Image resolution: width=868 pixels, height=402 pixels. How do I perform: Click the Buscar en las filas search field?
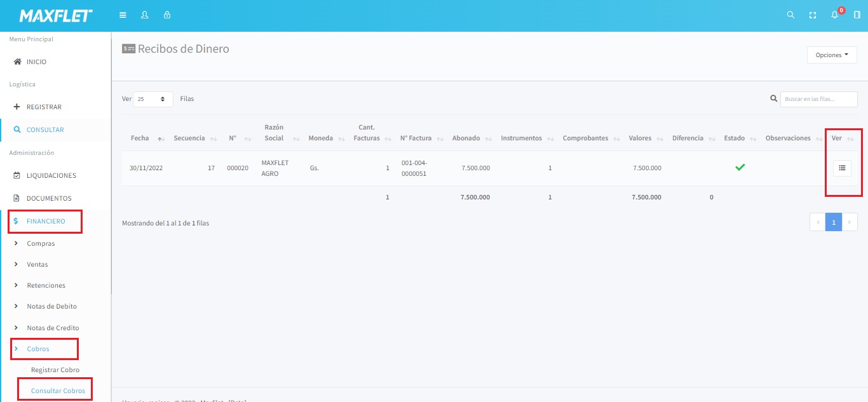click(x=818, y=99)
